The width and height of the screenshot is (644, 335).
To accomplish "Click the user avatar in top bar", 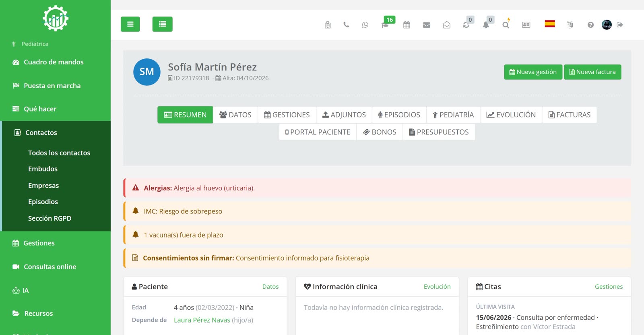I will [607, 25].
